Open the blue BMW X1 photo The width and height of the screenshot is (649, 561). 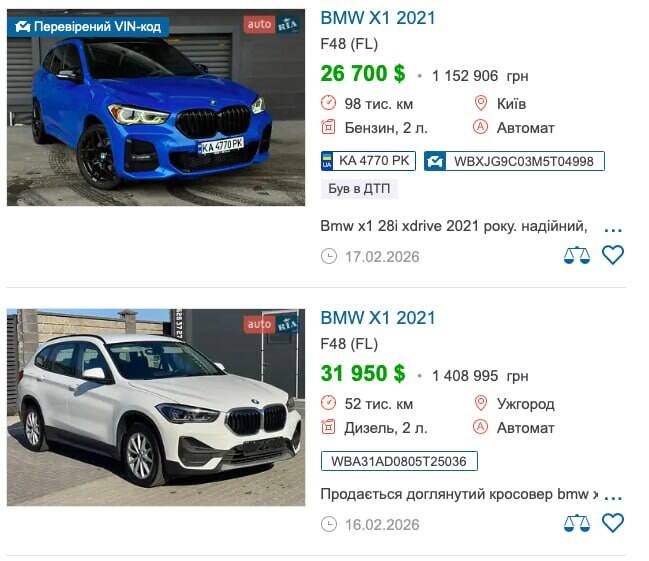[x=156, y=108]
